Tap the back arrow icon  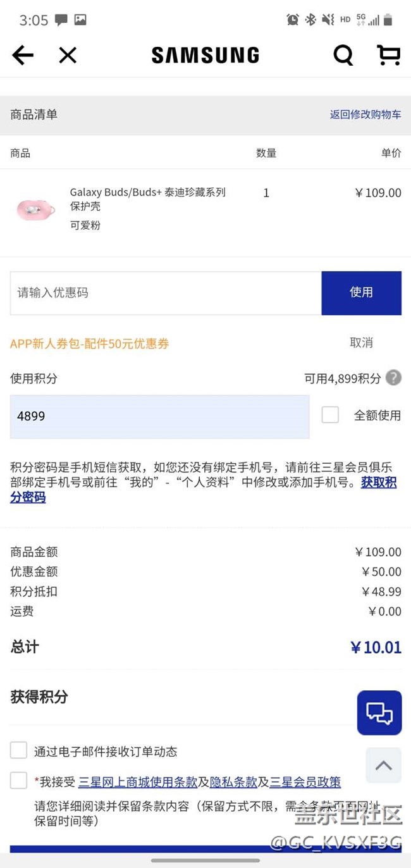click(23, 56)
